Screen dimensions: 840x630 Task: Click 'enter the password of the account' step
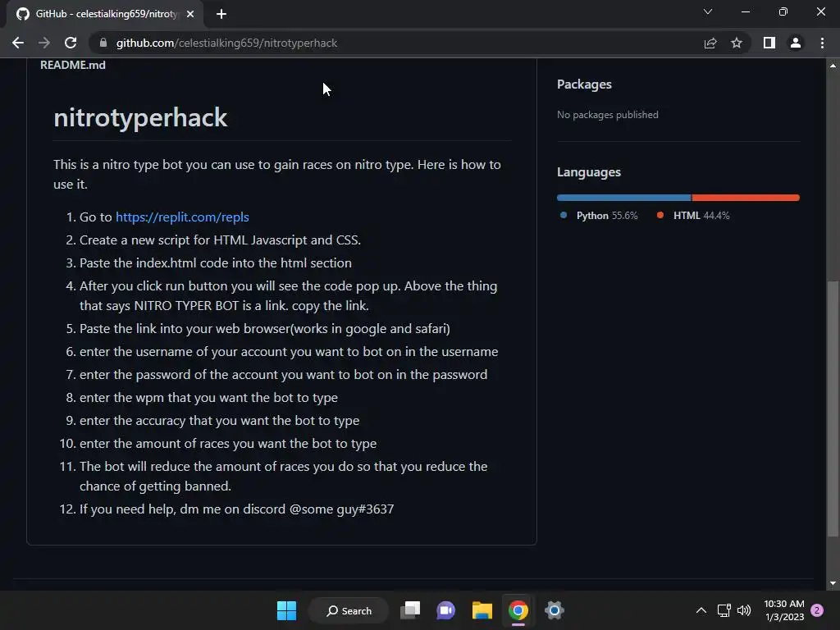pyautogui.click(x=283, y=374)
